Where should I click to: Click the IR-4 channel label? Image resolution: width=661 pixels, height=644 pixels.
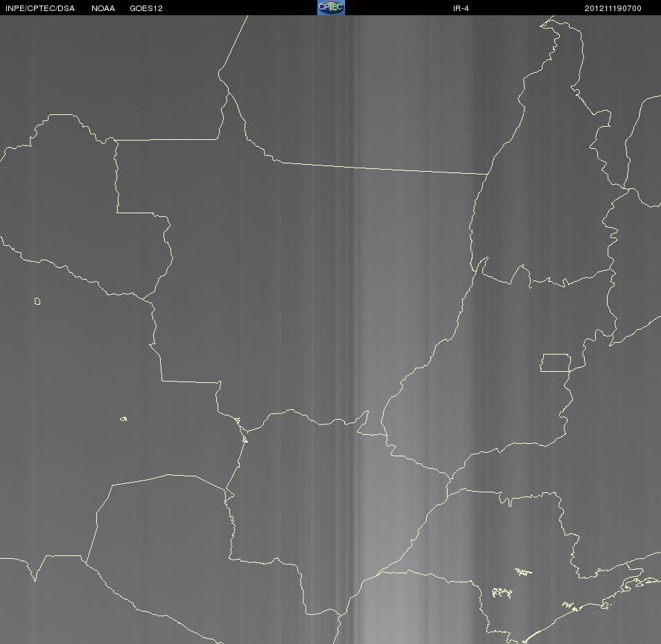click(461, 8)
